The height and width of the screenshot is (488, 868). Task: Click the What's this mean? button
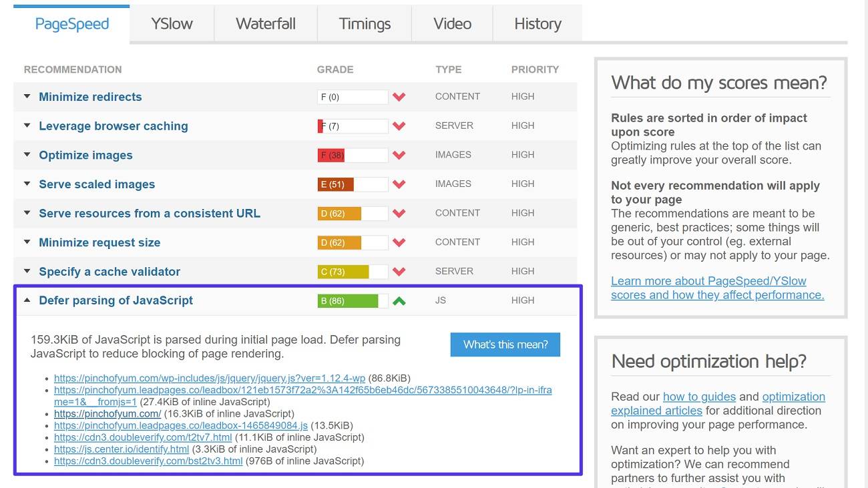[x=505, y=344]
